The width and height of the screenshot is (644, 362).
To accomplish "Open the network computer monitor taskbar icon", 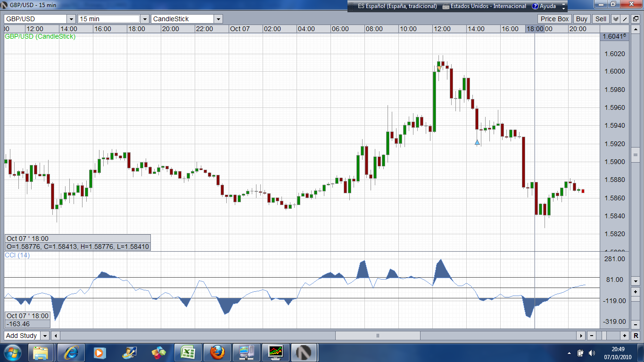I will click(246, 352).
